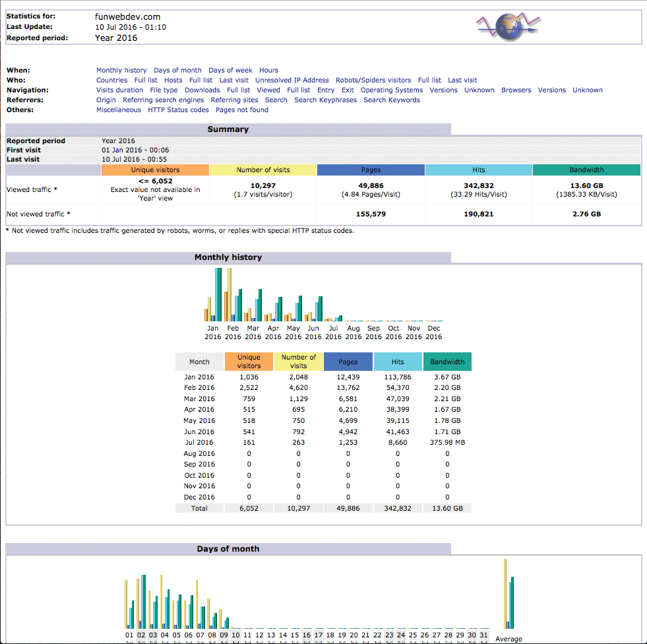Screen dimensions: 647x644
Task: Select the Browsers link
Action: pos(516,90)
